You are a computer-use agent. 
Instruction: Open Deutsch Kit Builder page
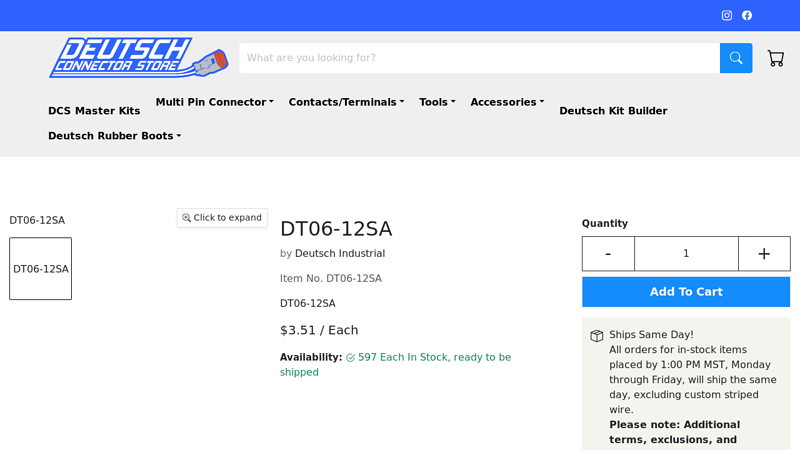tap(613, 111)
